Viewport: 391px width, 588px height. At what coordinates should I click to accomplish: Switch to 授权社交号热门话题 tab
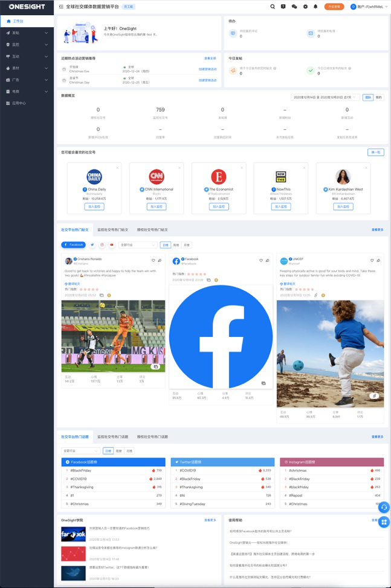click(x=152, y=437)
